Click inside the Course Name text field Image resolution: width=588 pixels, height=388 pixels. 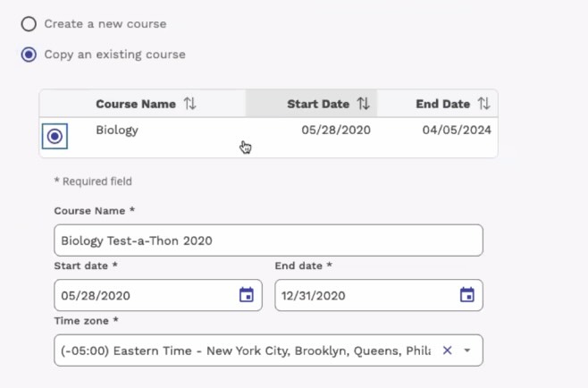[268, 240]
